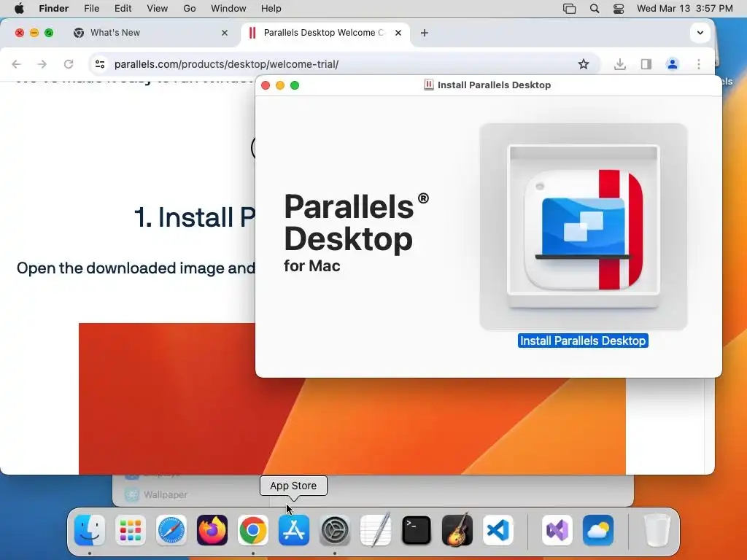Open Chrome downloads icon
This screenshot has width=747, height=560.
click(x=620, y=64)
